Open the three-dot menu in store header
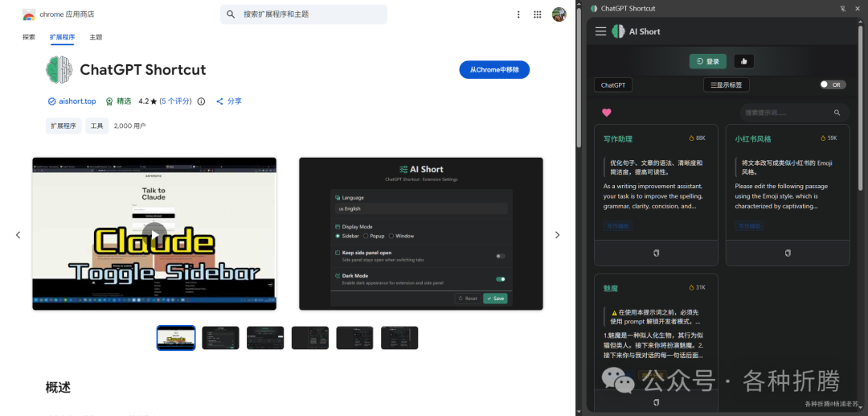Image resolution: width=868 pixels, height=416 pixels. (x=518, y=14)
